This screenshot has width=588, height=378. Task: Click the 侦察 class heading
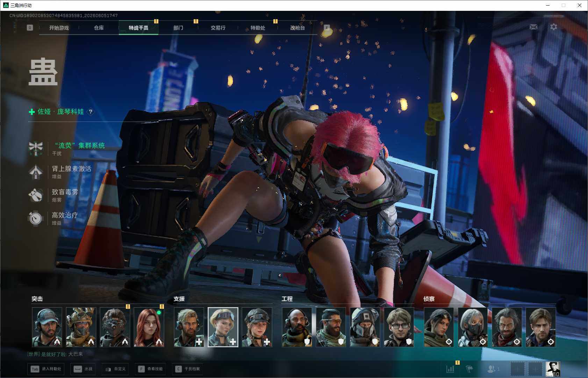pos(429,299)
